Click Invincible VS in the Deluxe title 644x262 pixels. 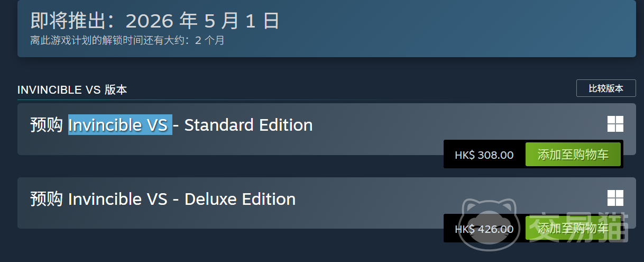coord(118,200)
